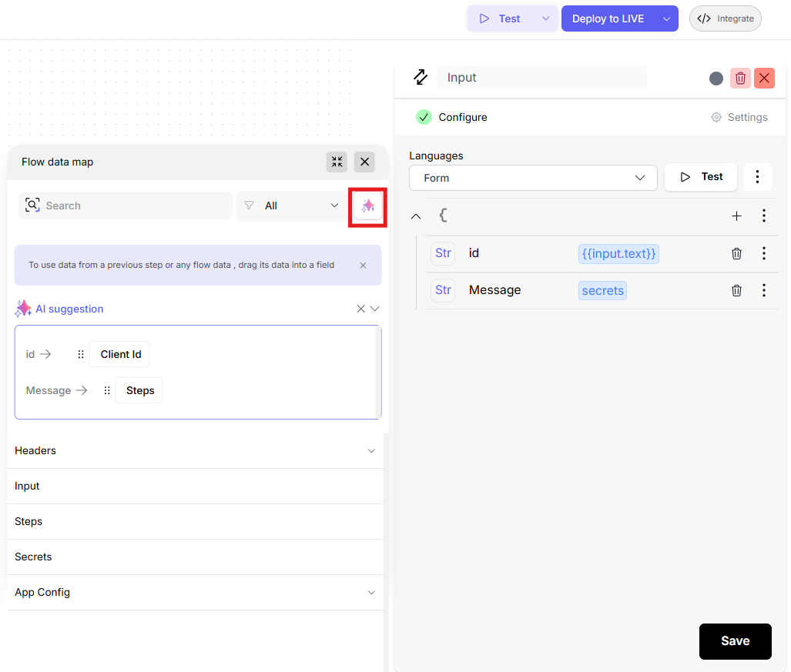Screen dimensions: 791x672
Task: Collapse the Flow data map panel
Action: (337, 162)
